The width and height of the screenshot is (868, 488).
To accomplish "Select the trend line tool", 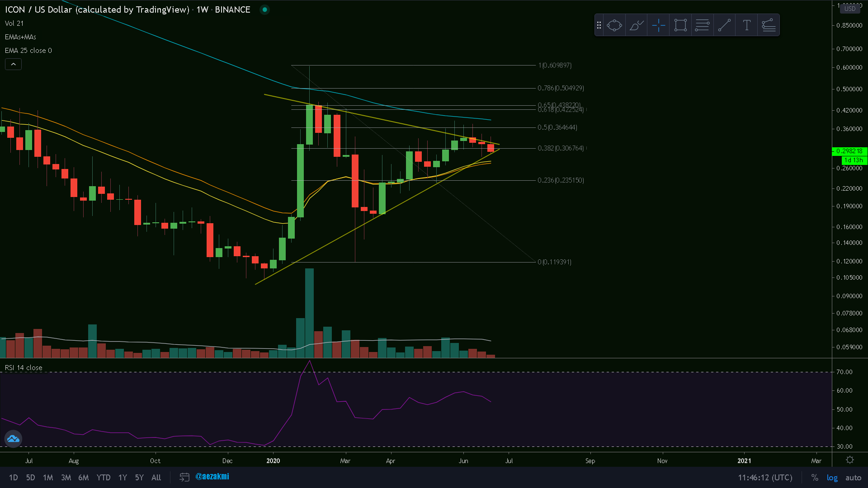I will [x=724, y=25].
